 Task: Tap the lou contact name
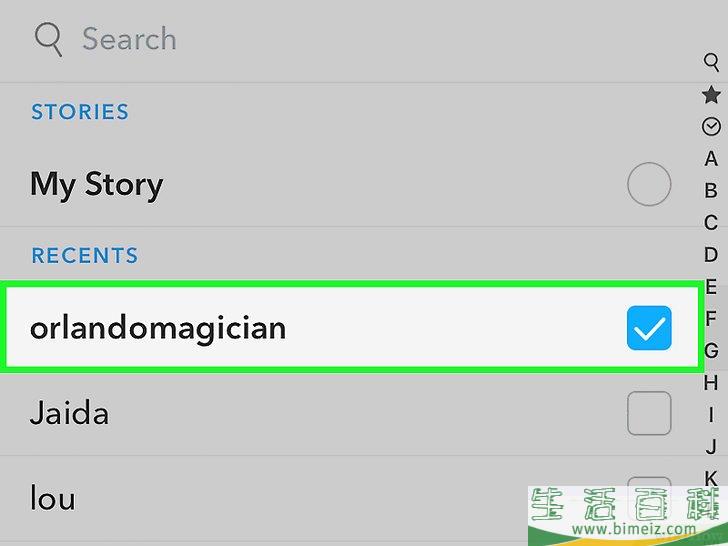52,497
